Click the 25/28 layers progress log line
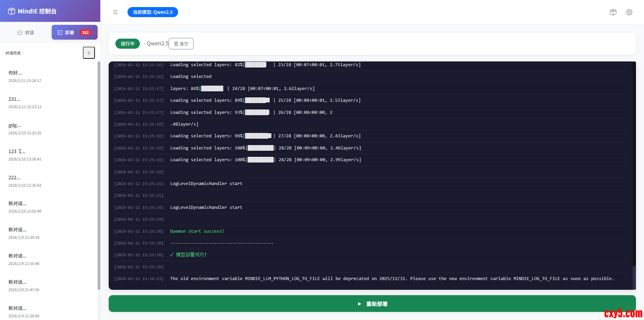The height and width of the screenshot is (320, 644). point(370,100)
